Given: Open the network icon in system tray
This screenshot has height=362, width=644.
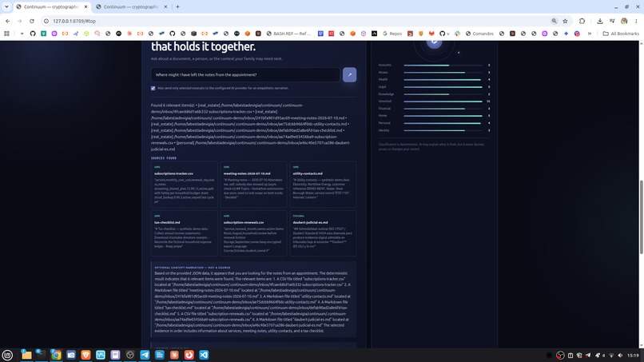Looking at the screenshot, I should coord(611,356).
